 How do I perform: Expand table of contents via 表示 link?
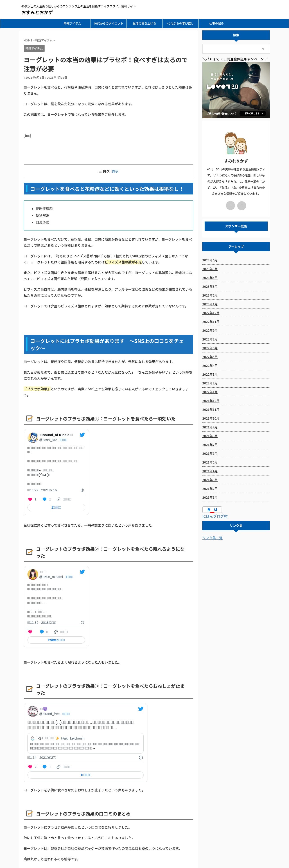pyautogui.click(x=115, y=171)
